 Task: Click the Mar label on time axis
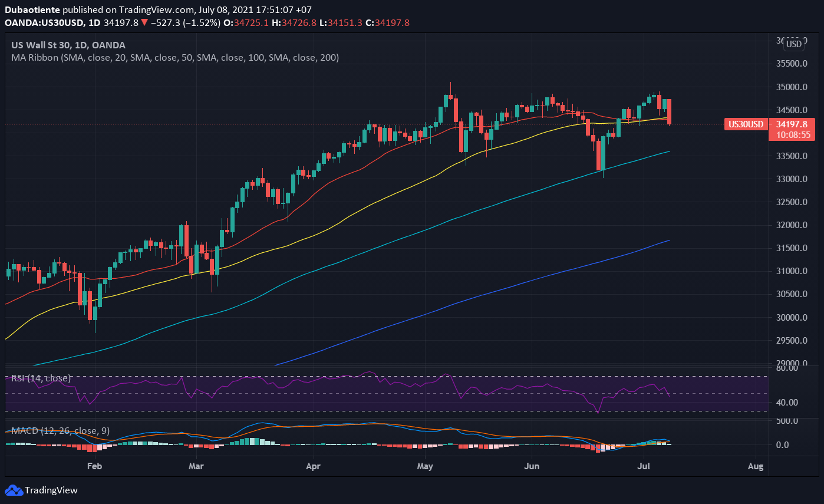pyautogui.click(x=196, y=466)
